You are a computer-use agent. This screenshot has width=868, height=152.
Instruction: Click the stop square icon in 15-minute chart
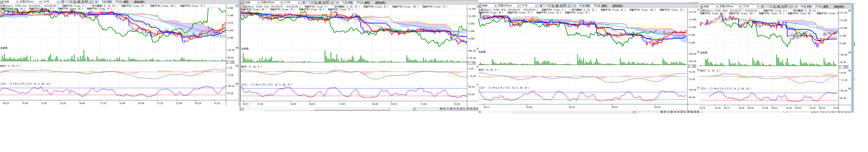tap(455, 109)
